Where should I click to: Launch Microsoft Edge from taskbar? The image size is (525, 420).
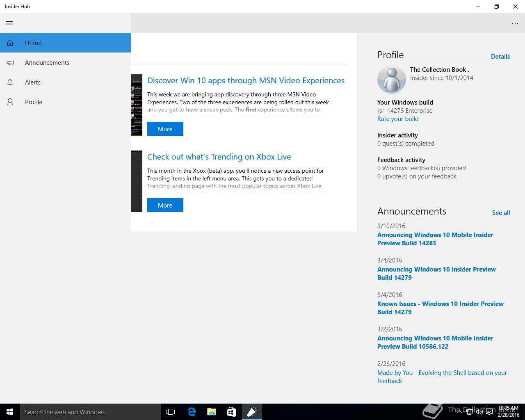191,412
